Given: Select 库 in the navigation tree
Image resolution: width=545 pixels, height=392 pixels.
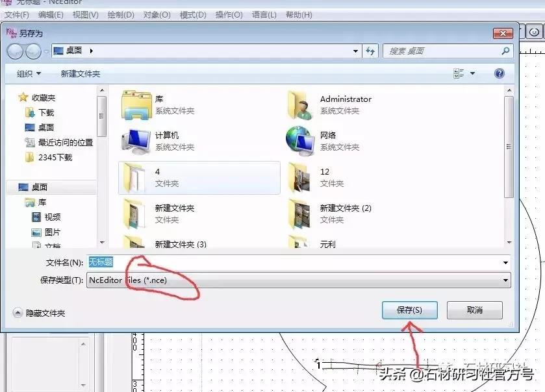Looking at the screenshot, I should [x=36, y=202].
